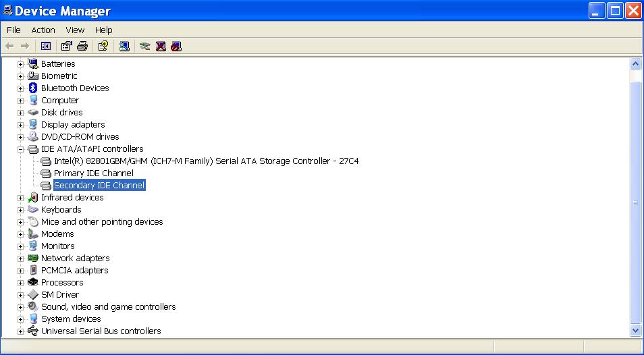Select the Display adapters label
Image resolution: width=644 pixels, height=355 pixels.
(73, 124)
